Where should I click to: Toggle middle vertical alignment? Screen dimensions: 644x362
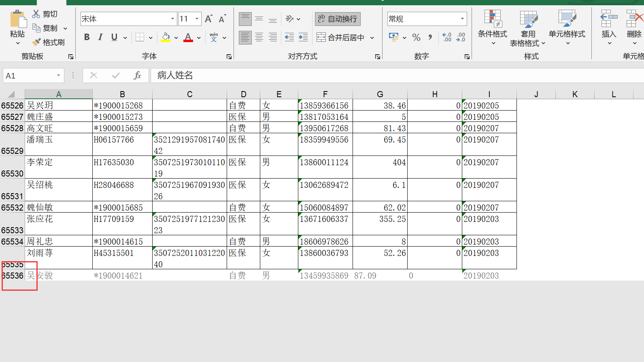[259, 19]
